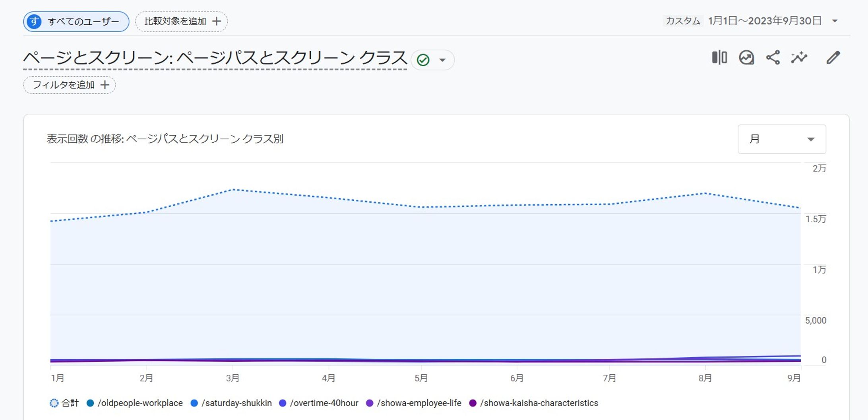
Task: Click the compare view columns icon
Action: tap(719, 58)
